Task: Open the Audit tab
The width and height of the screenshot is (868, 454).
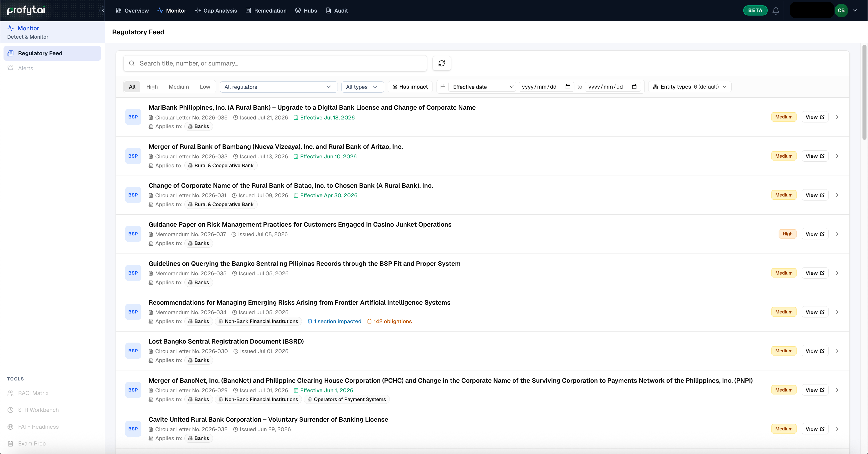Action: pyautogui.click(x=337, y=11)
